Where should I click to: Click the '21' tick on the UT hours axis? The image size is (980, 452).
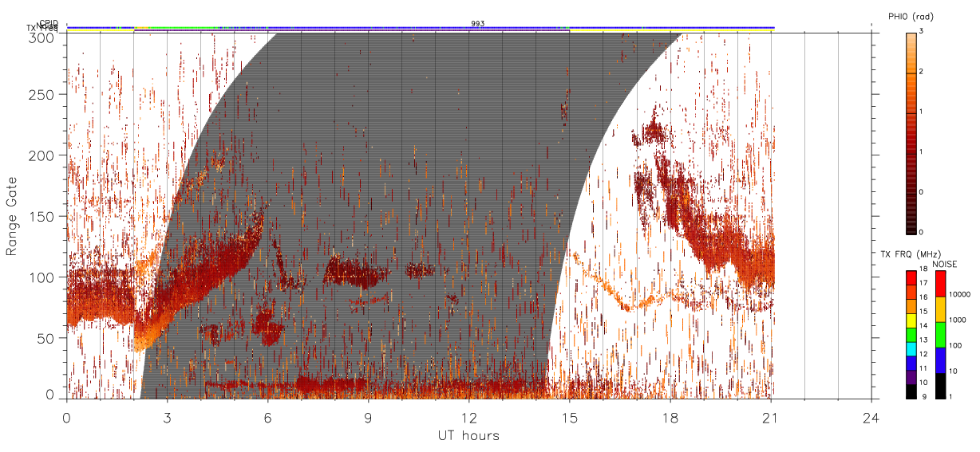tap(770, 416)
